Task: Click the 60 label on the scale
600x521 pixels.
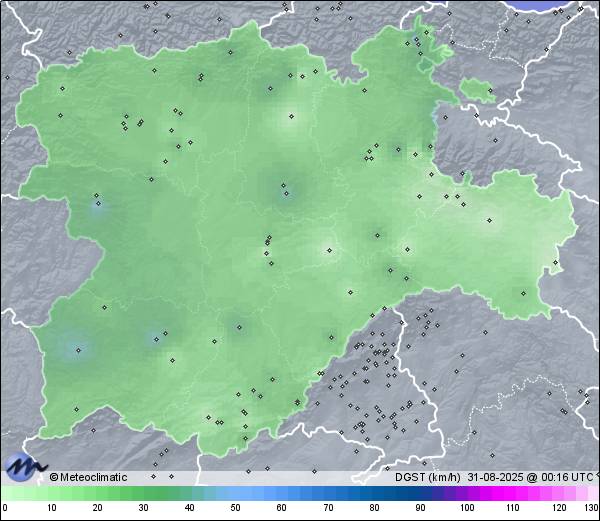Action: click(x=282, y=508)
